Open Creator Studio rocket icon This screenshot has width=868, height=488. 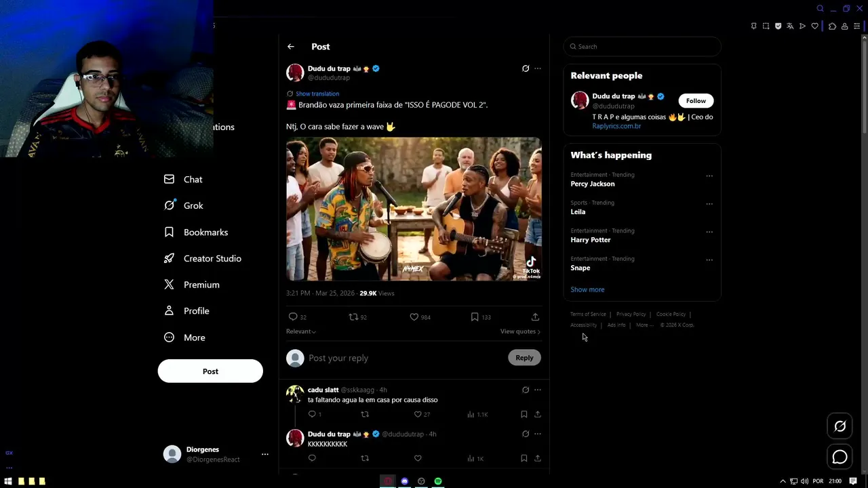pos(169,258)
